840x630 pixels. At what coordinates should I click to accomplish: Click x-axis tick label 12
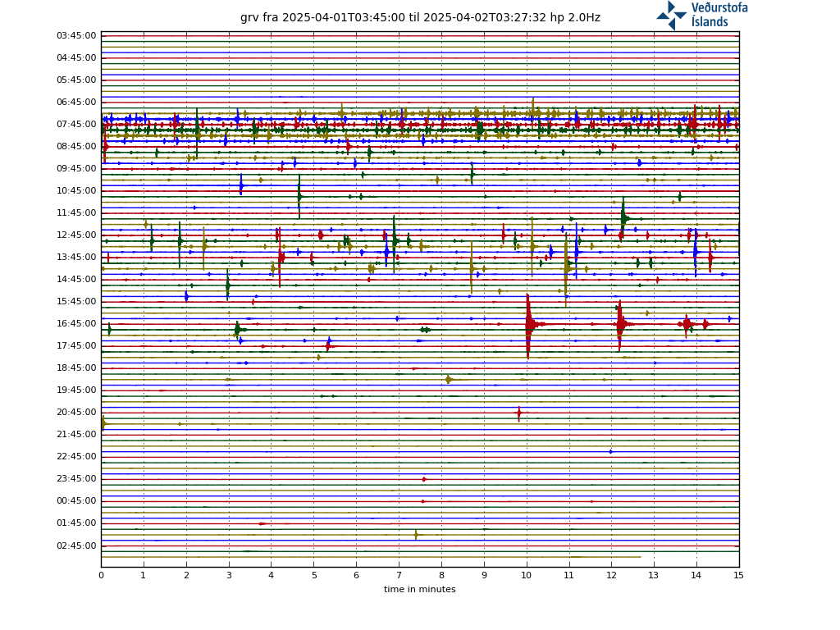(612, 575)
